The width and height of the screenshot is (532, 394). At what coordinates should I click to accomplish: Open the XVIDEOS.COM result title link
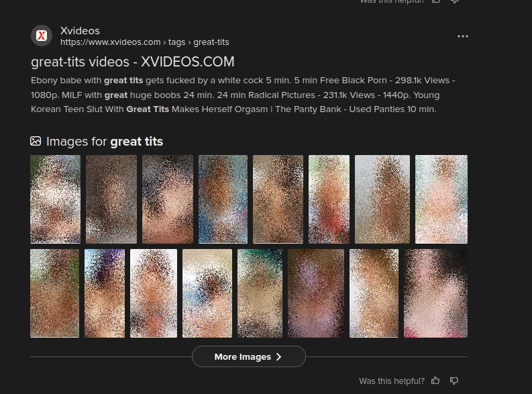(133, 62)
